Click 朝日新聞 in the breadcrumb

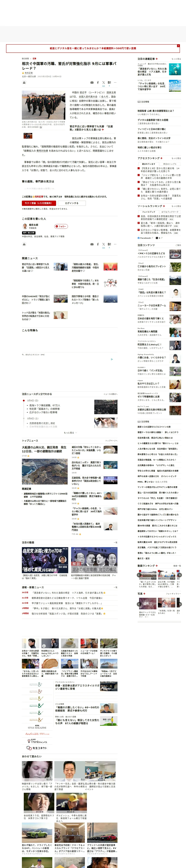25,59
